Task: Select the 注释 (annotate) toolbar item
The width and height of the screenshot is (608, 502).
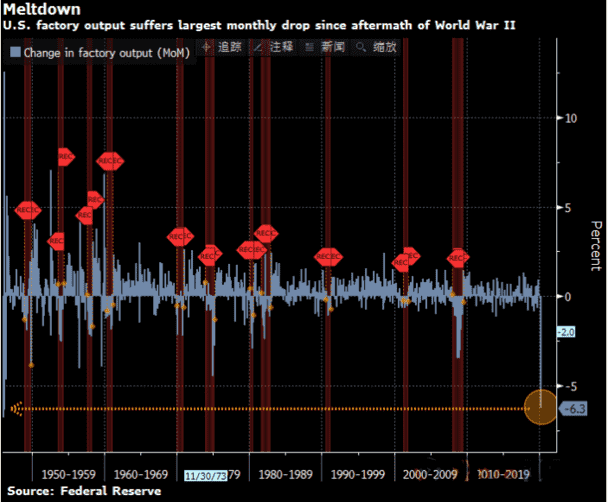Action: click(280, 47)
